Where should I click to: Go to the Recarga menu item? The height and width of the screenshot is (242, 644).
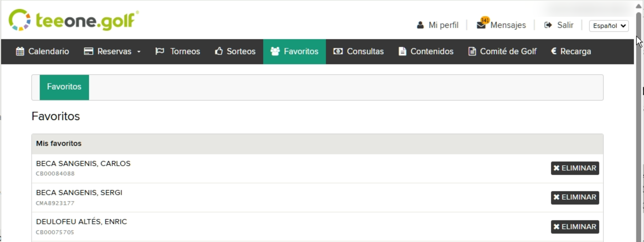[571, 51]
